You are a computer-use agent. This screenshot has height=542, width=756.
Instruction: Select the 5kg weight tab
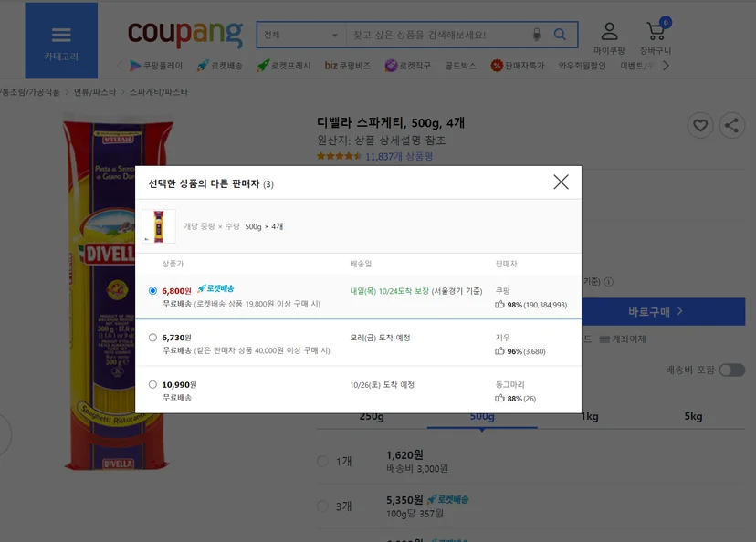point(693,416)
